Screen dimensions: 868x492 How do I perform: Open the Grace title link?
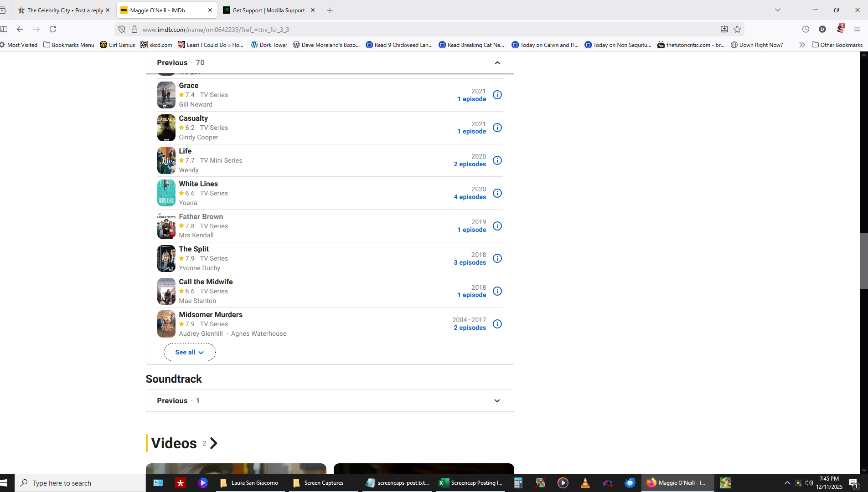(x=188, y=85)
